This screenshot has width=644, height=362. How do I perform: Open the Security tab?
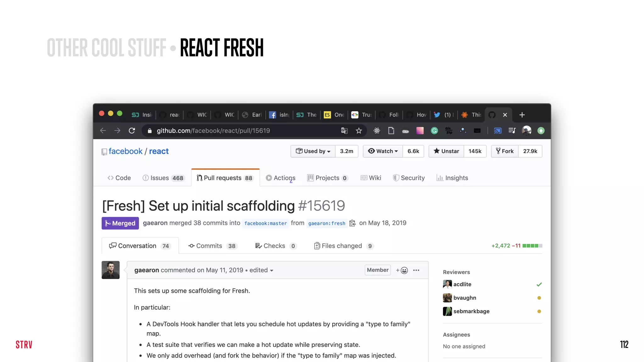[409, 178]
